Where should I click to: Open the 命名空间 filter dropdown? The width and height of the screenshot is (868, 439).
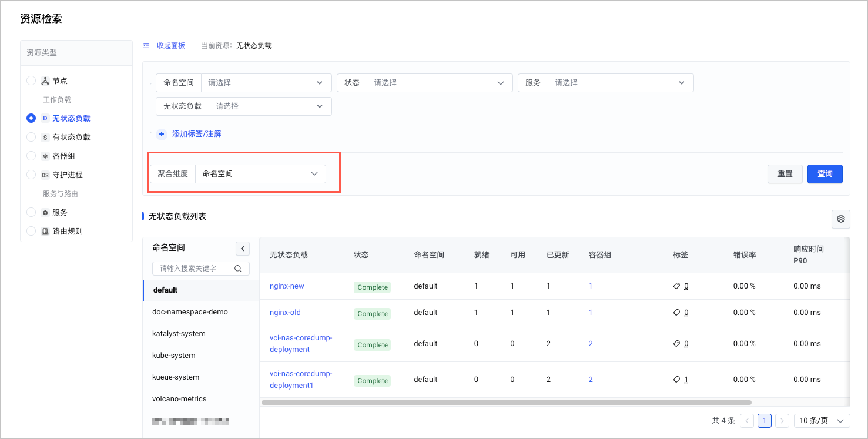coord(266,83)
